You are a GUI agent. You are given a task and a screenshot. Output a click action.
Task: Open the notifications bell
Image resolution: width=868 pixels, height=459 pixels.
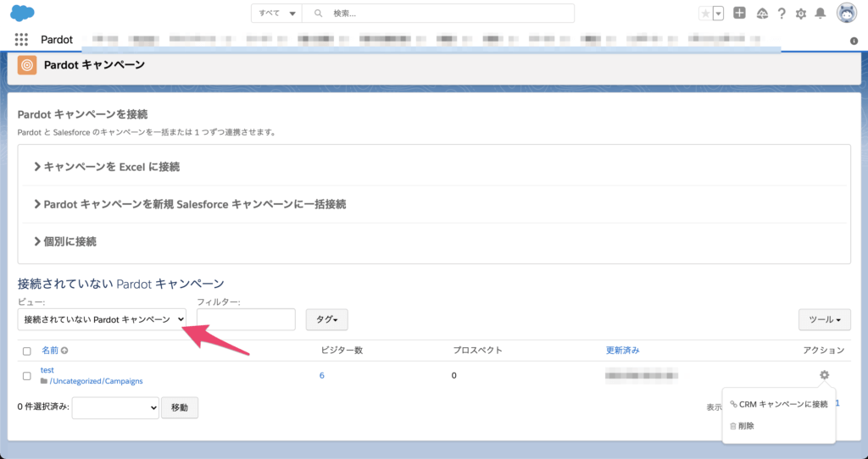click(821, 14)
